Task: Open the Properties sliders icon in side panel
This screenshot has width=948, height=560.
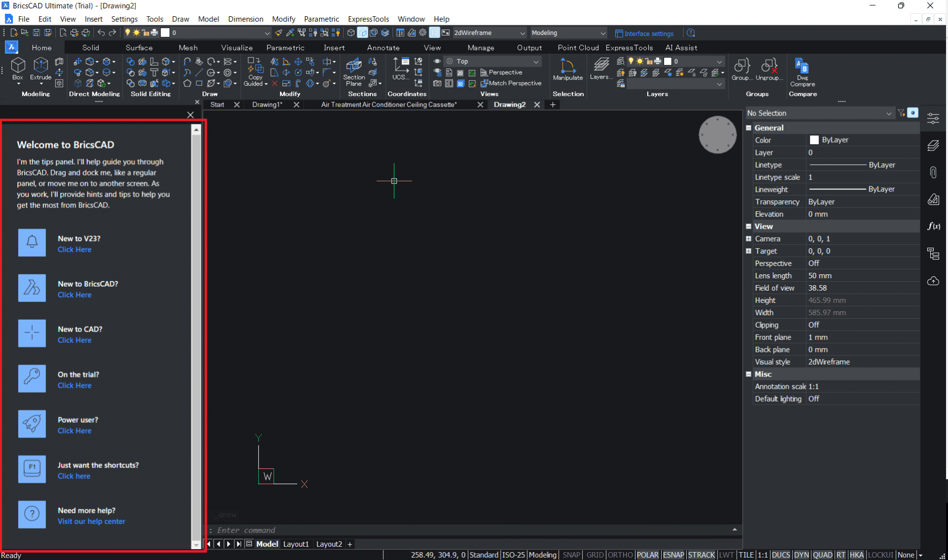Action: click(x=933, y=118)
